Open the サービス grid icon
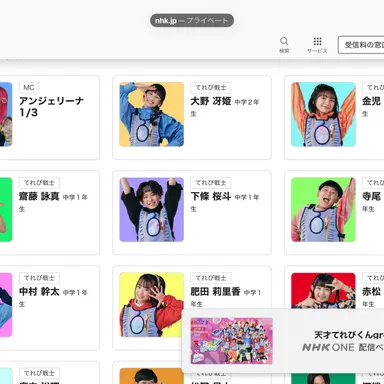The image size is (384, 384). pos(317,41)
